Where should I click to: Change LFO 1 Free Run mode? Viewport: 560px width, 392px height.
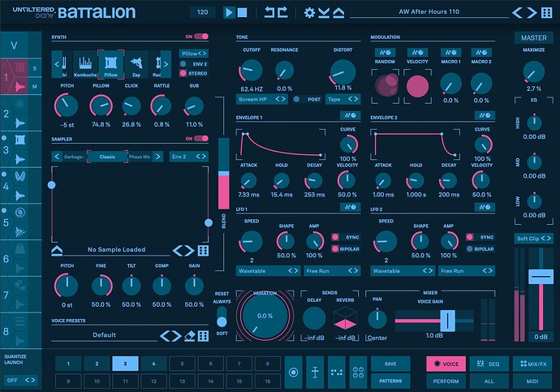coord(332,271)
